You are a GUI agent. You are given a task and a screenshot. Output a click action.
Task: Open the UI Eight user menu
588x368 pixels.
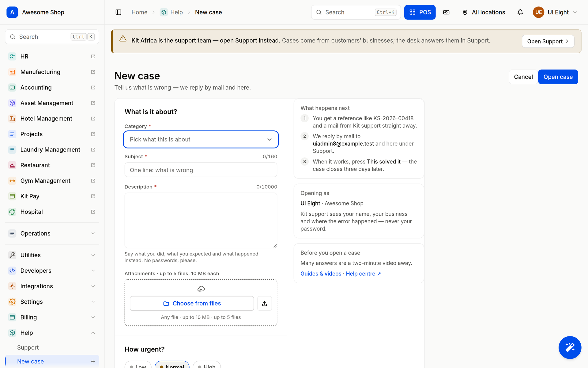(x=555, y=12)
